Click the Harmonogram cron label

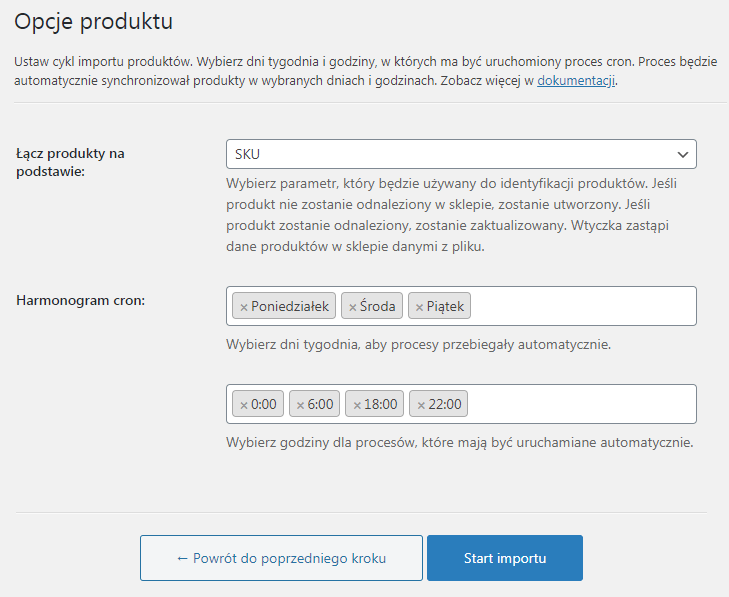80,300
